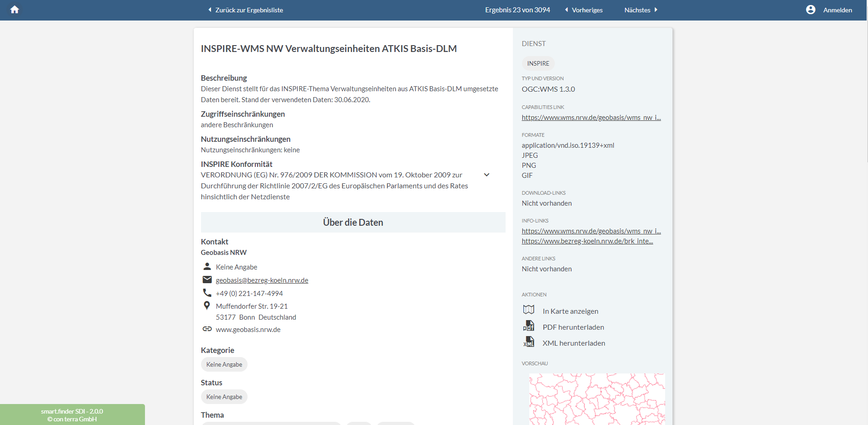This screenshot has width=868, height=425.
Task: Click the XML file icon
Action: [528, 342]
